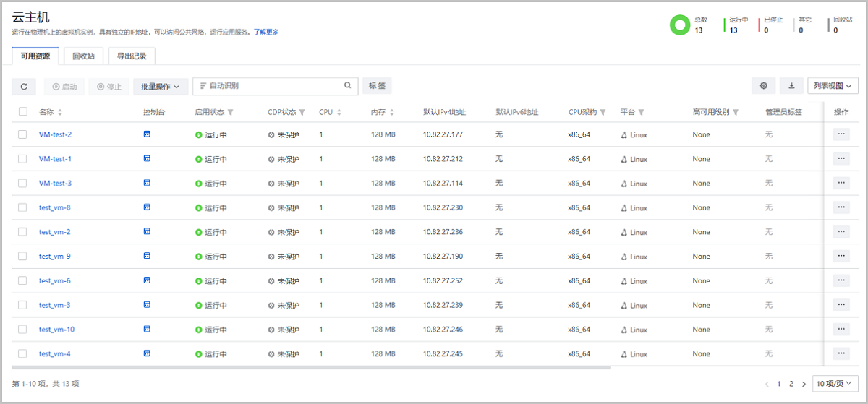This screenshot has width=868, height=404.
Task: Toggle the select-all header checkbox
Action: [23, 112]
